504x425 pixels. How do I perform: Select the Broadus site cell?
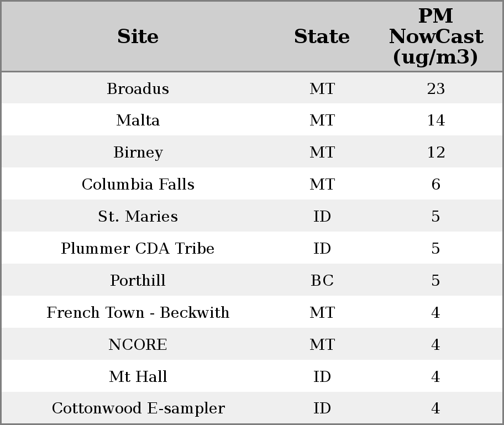138,88
